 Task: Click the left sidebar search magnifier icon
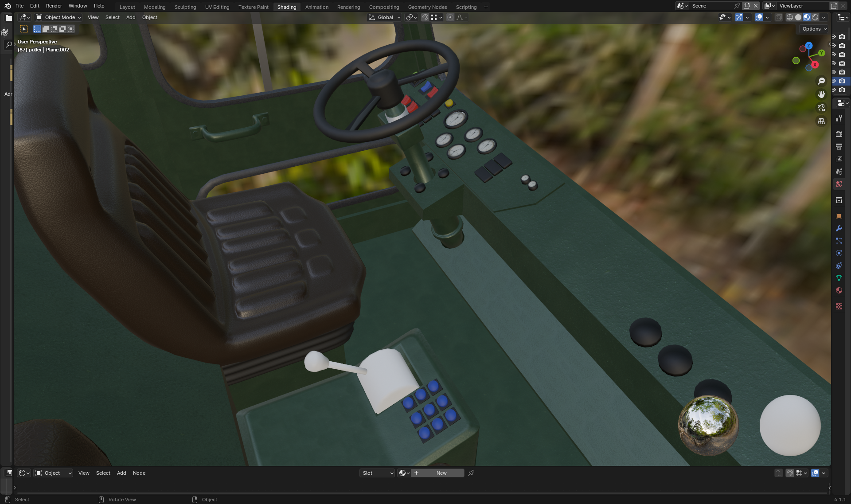pyautogui.click(x=8, y=45)
